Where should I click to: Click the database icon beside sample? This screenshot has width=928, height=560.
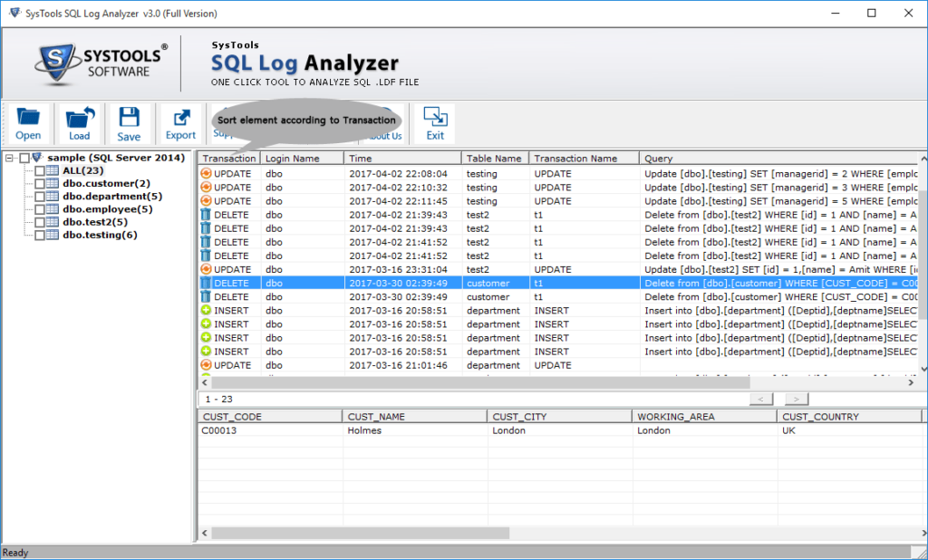[x=37, y=158]
